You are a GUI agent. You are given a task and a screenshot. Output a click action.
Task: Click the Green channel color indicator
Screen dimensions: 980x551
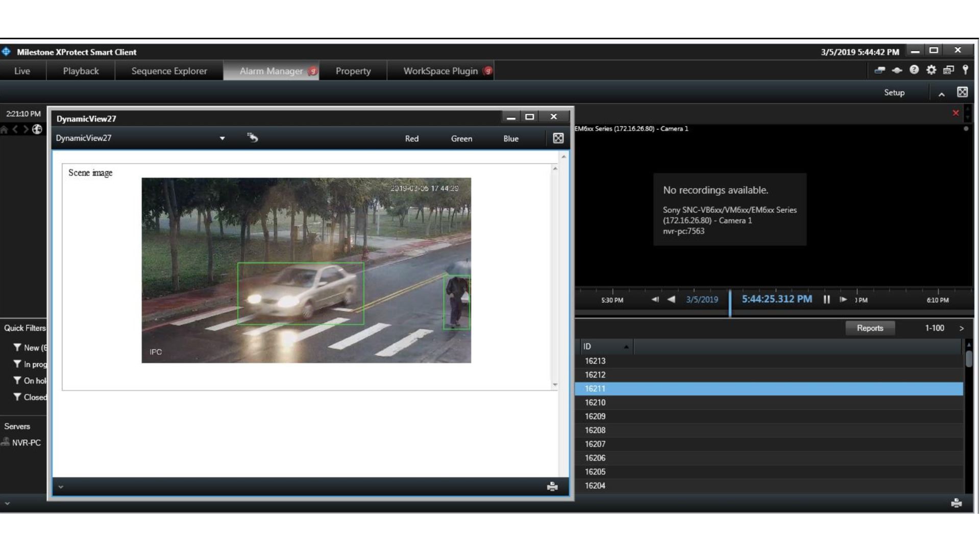click(x=461, y=138)
